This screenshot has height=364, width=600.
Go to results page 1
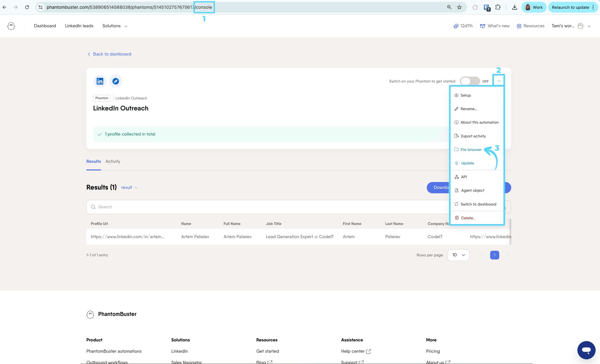tap(495, 255)
